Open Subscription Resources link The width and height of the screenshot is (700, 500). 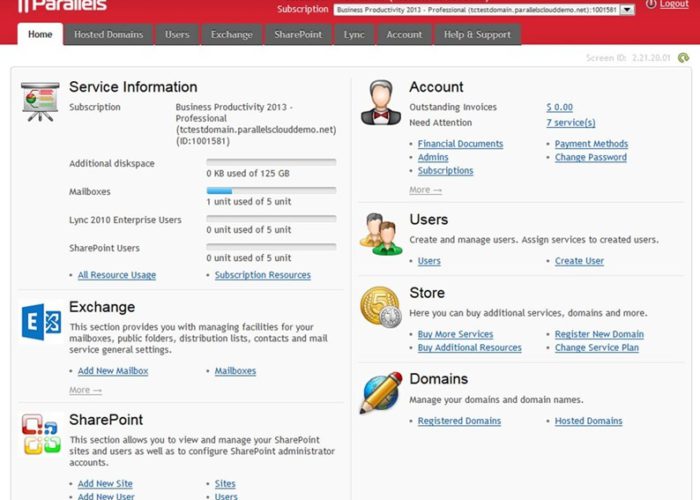pyautogui.click(x=262, y=275)
